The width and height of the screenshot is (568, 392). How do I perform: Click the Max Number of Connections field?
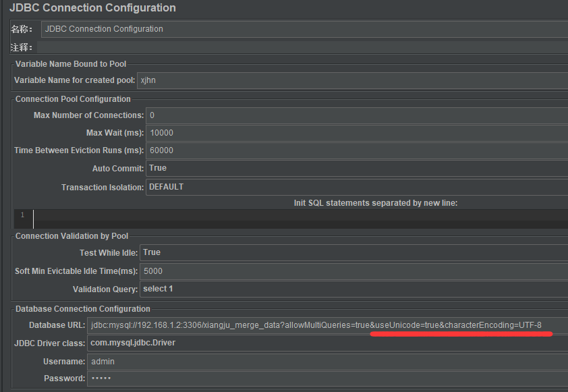pos(357,115)
